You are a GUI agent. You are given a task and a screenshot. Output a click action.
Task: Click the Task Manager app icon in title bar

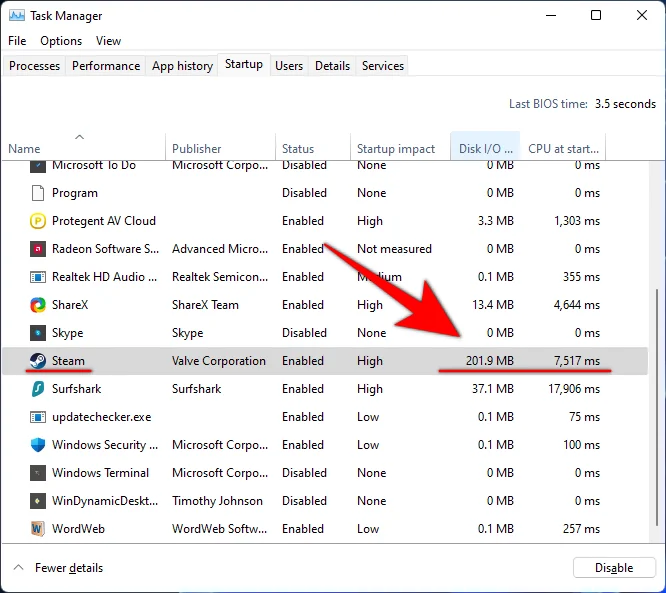point(17,16)
